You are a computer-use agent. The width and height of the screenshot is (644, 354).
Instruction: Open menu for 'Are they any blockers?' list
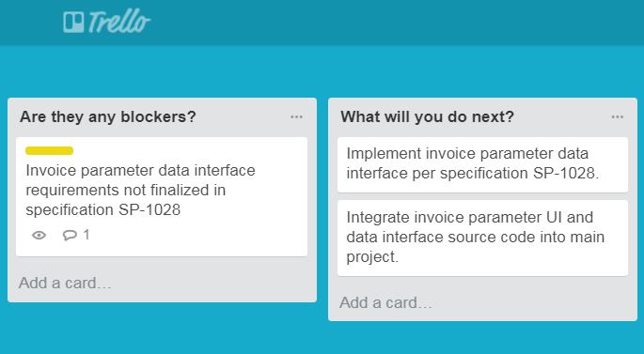296,117
